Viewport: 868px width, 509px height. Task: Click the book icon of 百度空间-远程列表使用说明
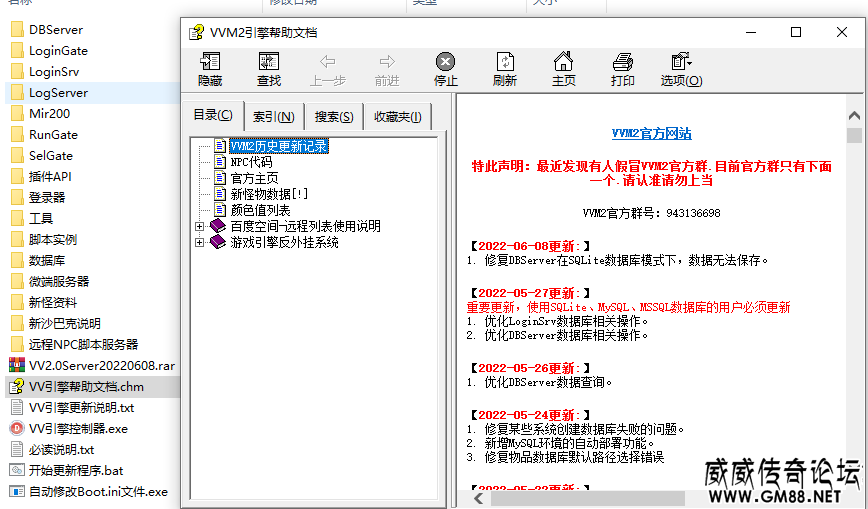[218, 226]
